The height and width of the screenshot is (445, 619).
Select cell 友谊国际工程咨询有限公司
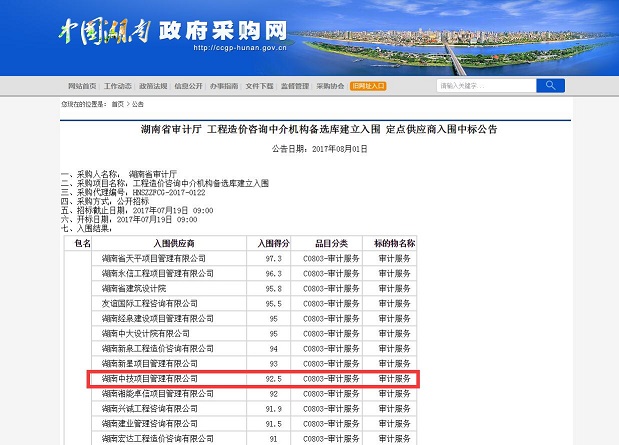click(x=150, y=304)
